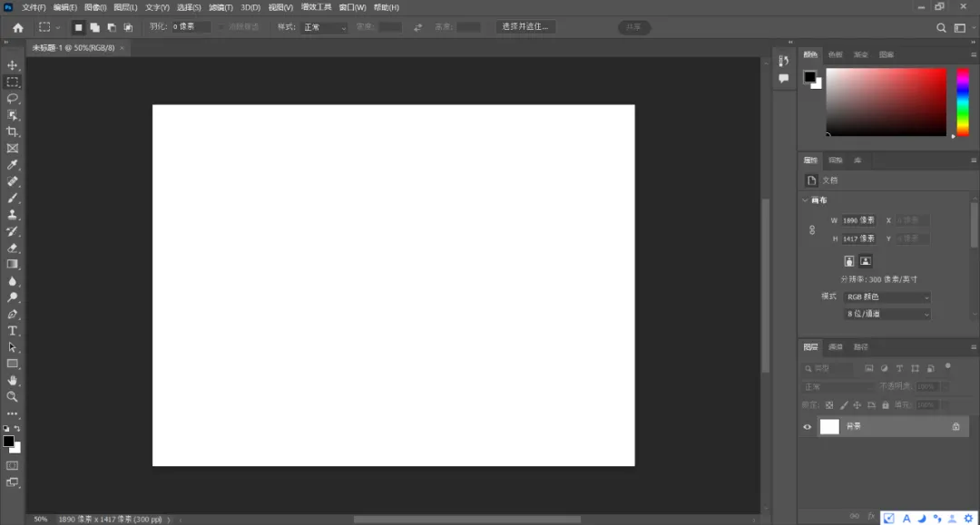Viewport: 980px width, 525px height.
Task: Swap width and height arrows icon
Action: pos(417,27)
